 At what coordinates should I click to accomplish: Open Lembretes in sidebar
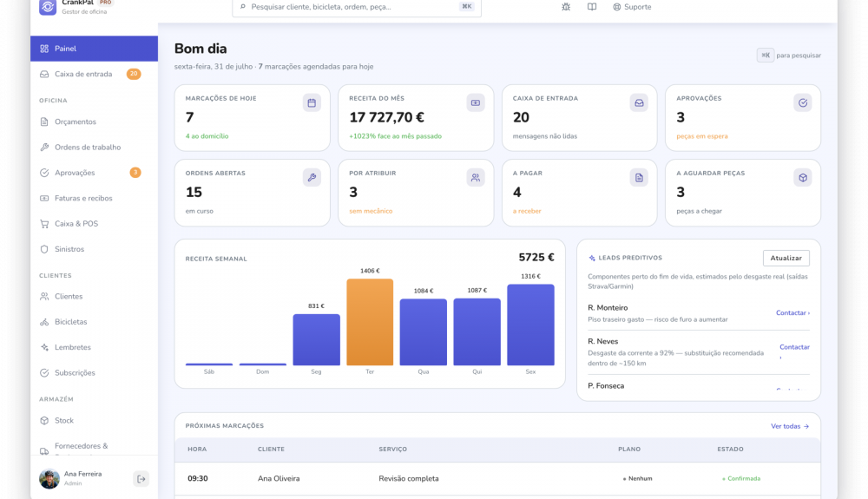pyautogui.click(x=94, y=347)
